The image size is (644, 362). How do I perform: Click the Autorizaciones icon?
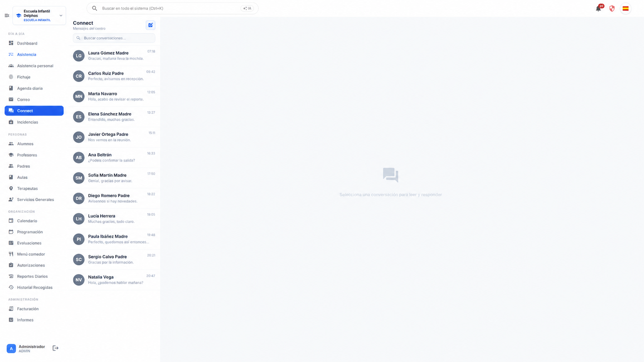pos(11,265)
